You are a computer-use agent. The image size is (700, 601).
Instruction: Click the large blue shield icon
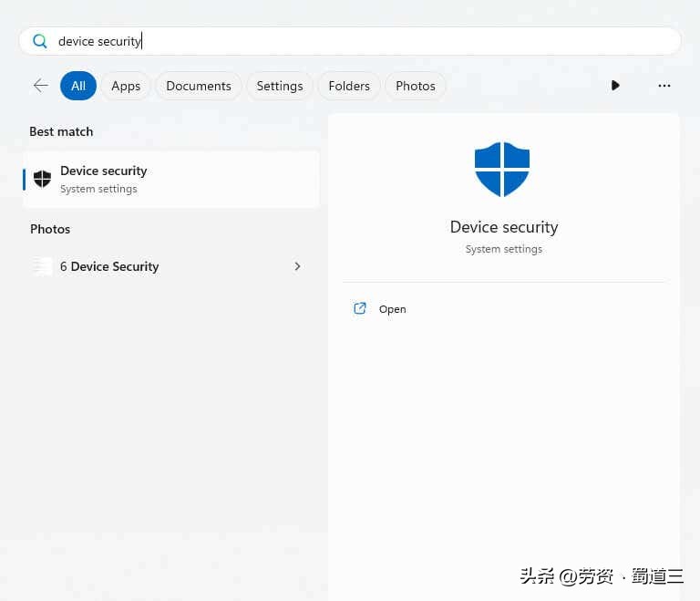coord(502,170)
